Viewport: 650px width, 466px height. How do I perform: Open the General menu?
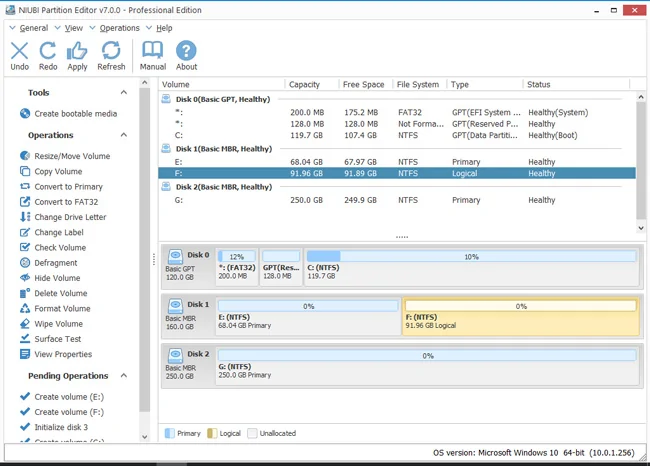coord(33,28)
